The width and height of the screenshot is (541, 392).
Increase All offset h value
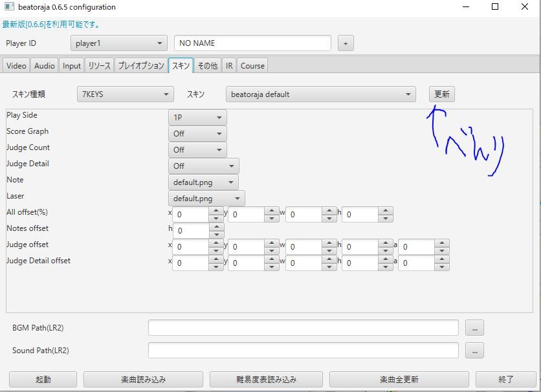386,211
